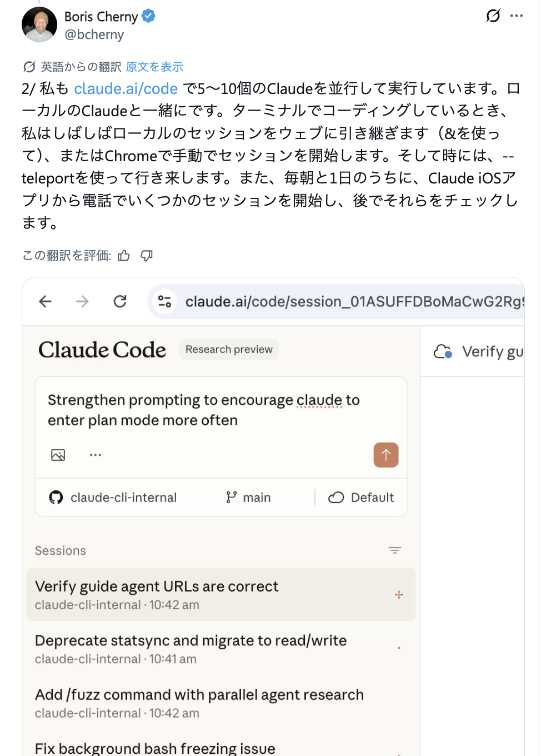The width and height of the screenshot is (541, 756).
Task: Open the Sessions filter icon
Action: click(395, 550)
